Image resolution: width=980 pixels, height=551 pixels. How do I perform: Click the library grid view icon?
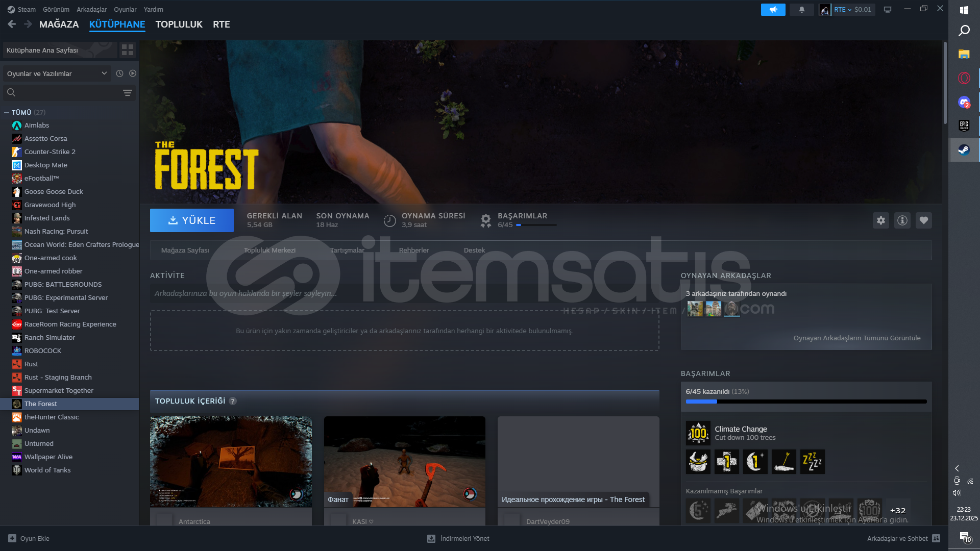[128, 50]
